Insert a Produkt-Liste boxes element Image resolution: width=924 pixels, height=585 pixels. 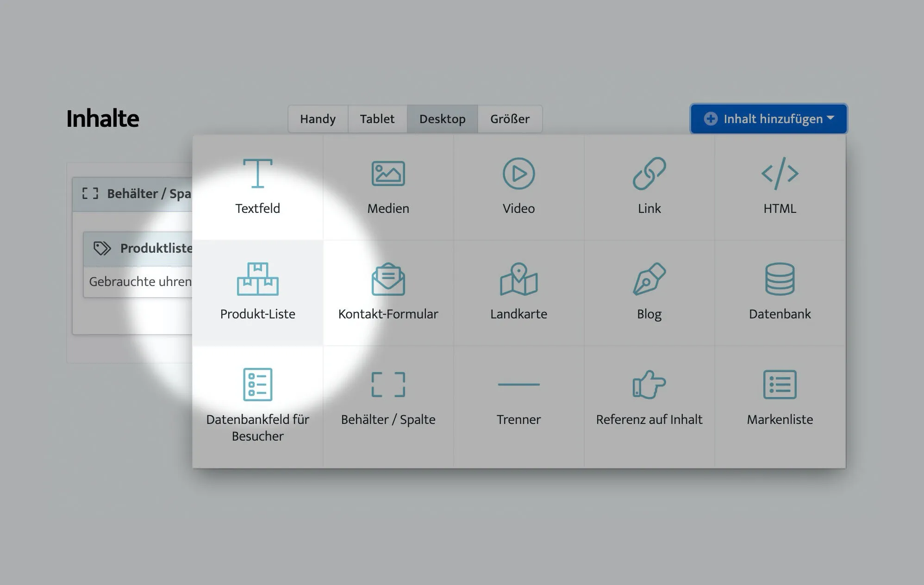pos(258,279)
